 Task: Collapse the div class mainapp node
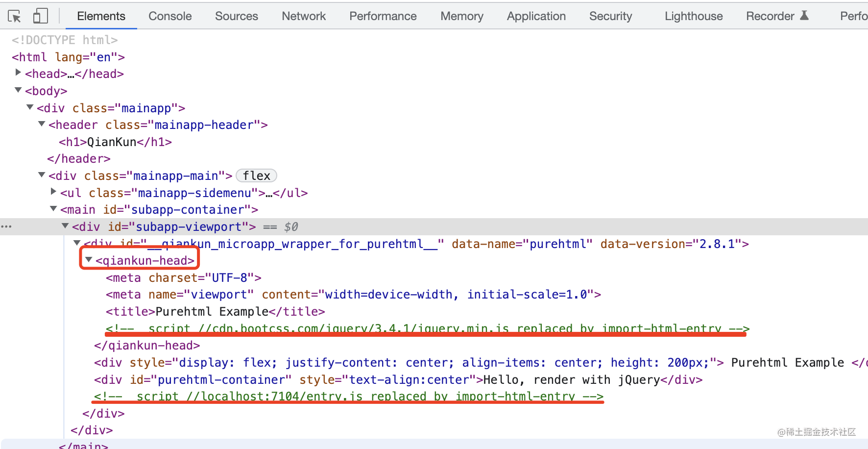pyautogui.click(x=30, y=107)
